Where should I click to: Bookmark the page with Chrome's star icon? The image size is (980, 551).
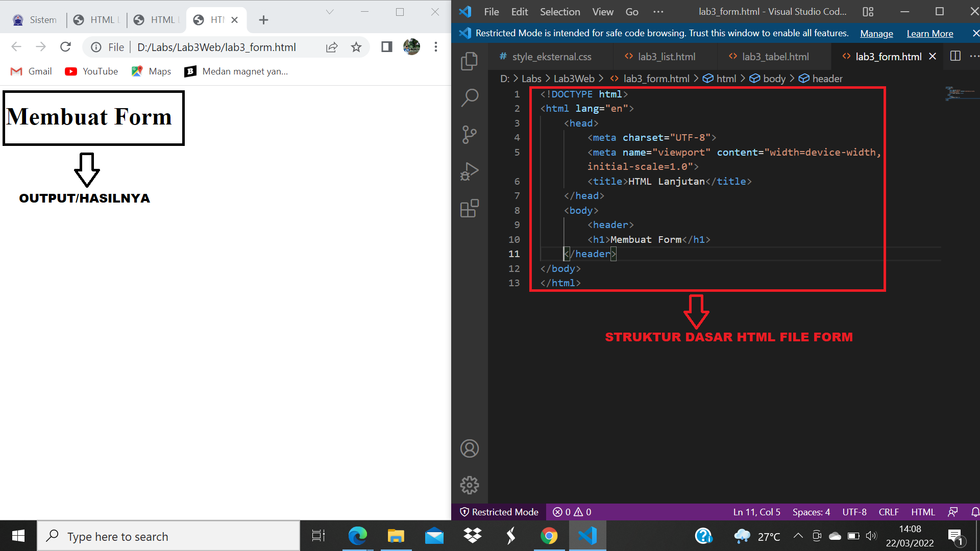point(356,47)
